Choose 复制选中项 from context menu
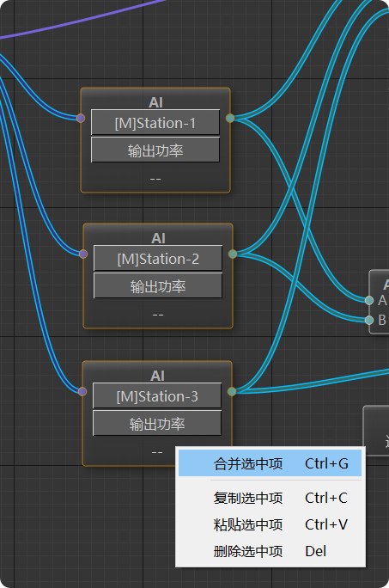This screenshot has height=588, width=389. [270, 498]
